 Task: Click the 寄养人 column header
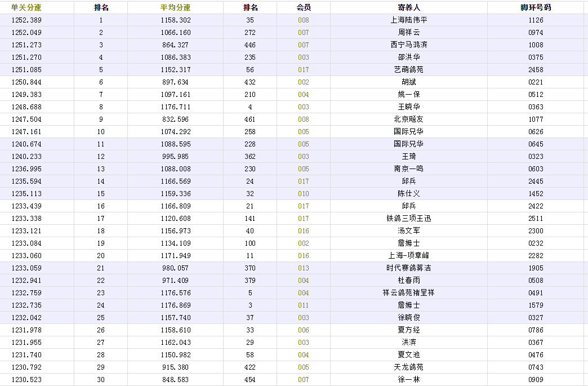409,8
